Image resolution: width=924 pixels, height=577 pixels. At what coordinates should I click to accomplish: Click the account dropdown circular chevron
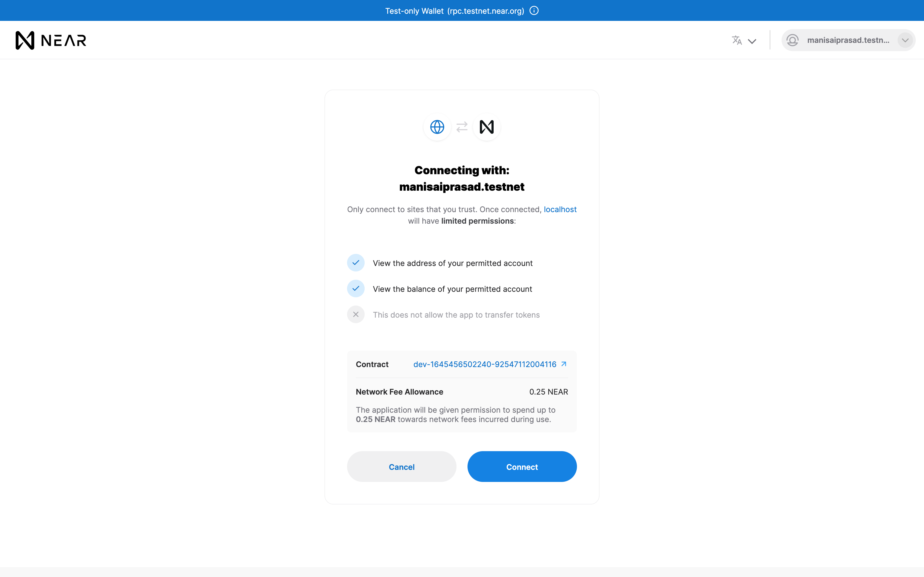905,40
